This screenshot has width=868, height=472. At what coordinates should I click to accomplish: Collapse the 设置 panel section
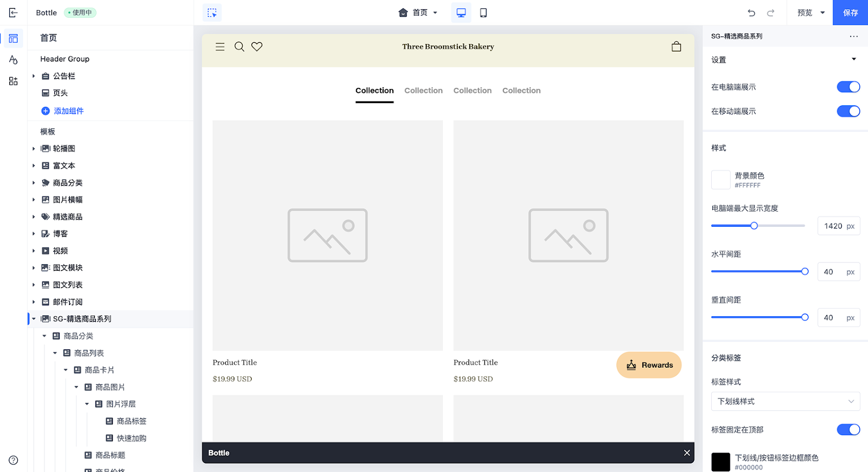pyautogui.click(x=854, y=59)
